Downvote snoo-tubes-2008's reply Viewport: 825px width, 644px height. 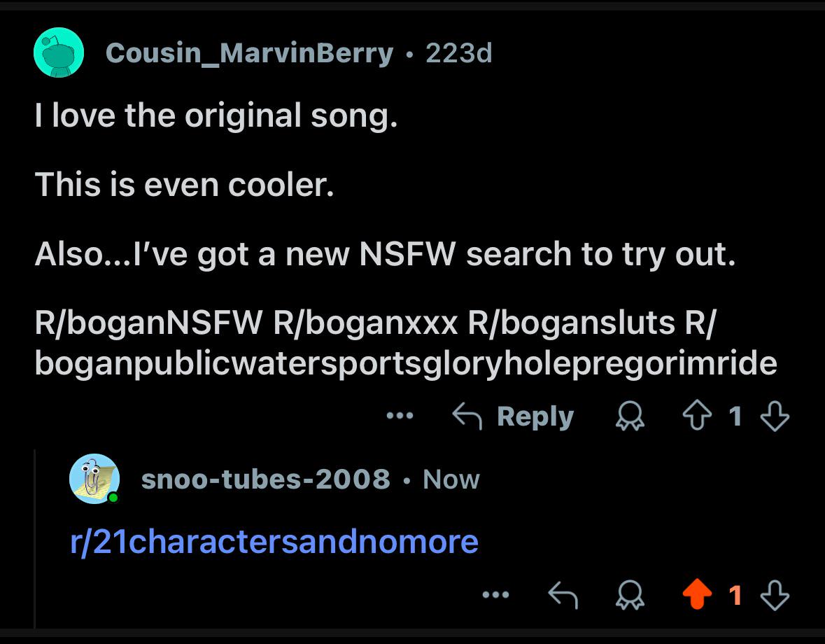[775, 595]
